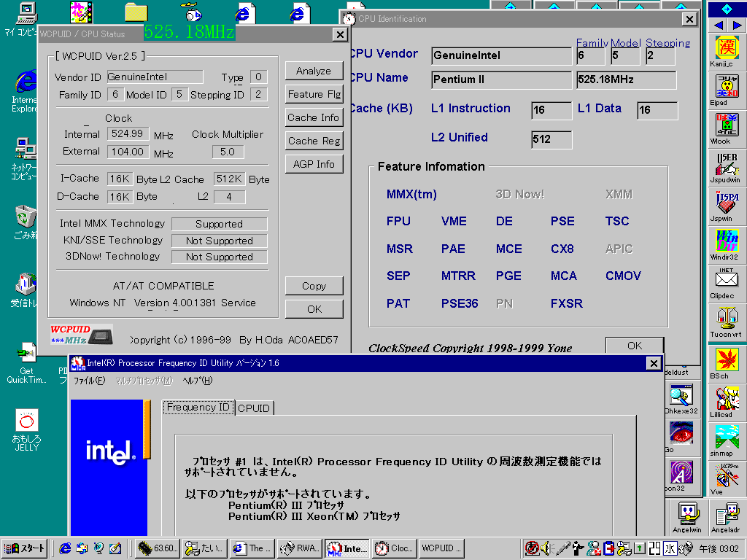Click the green 525.18MHz title readout

pos(189,32)
